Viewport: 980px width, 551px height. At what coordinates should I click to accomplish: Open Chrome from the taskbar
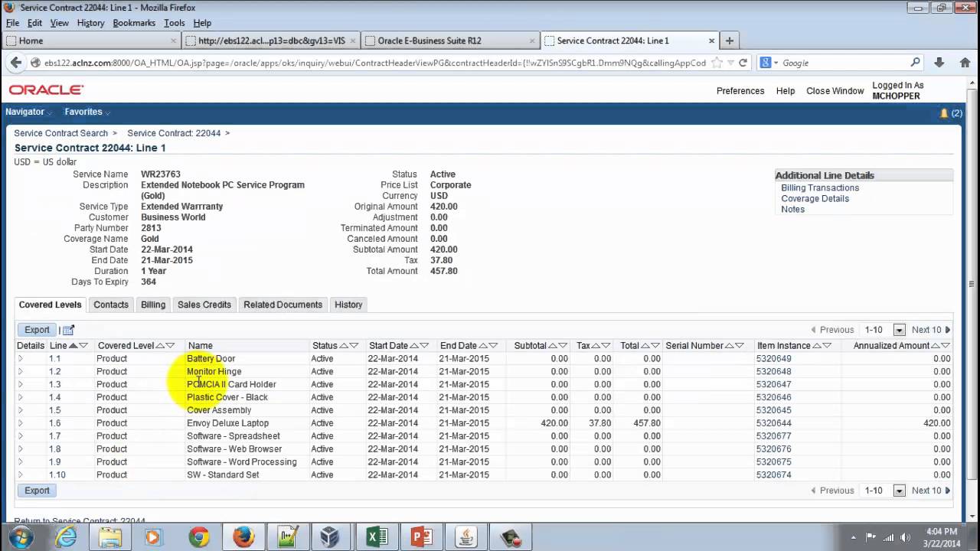tap(199, 537)
